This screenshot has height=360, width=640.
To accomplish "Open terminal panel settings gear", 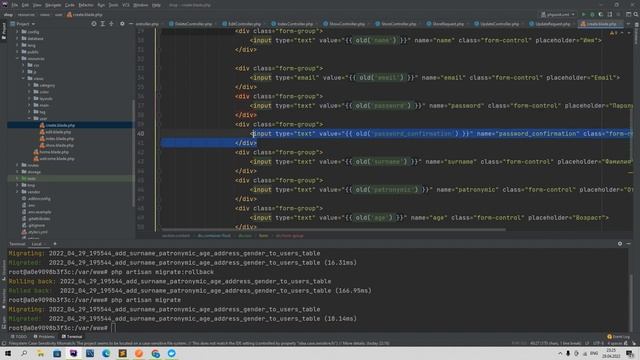I will (620, 244).
